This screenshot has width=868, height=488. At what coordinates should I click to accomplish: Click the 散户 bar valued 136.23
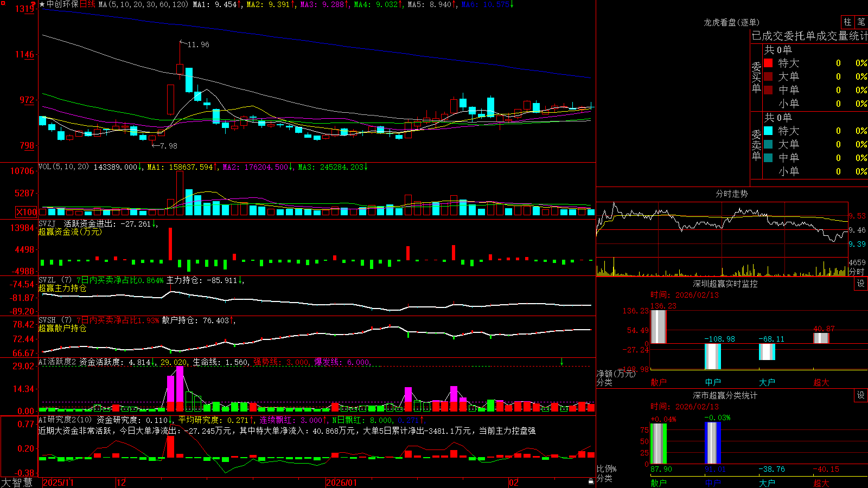pyautogui.click(x=659, y=326)
